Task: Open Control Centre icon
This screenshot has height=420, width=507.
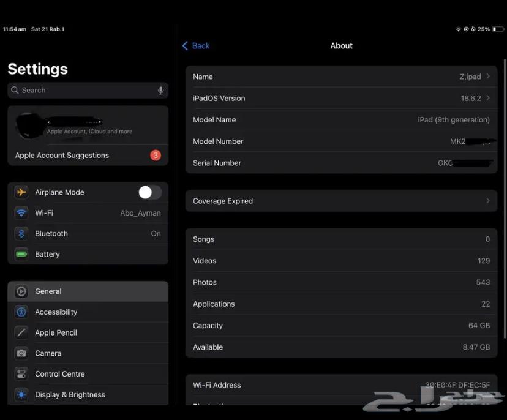Action: [21, 374]
